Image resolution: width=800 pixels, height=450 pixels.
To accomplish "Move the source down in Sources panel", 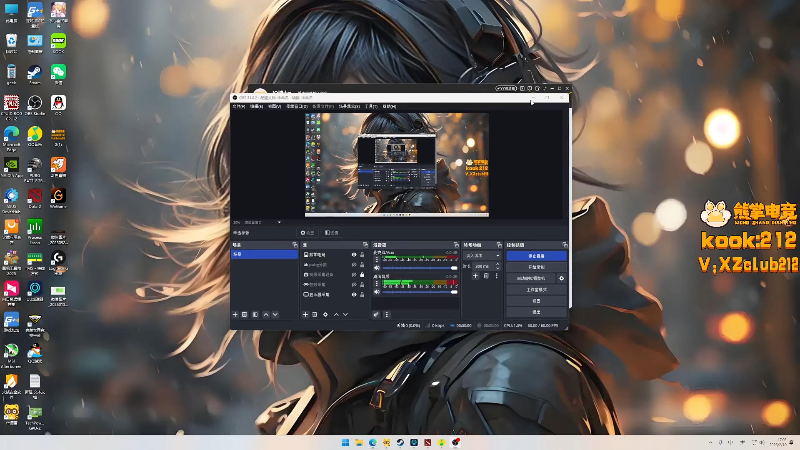I will (x=345, y=315).
